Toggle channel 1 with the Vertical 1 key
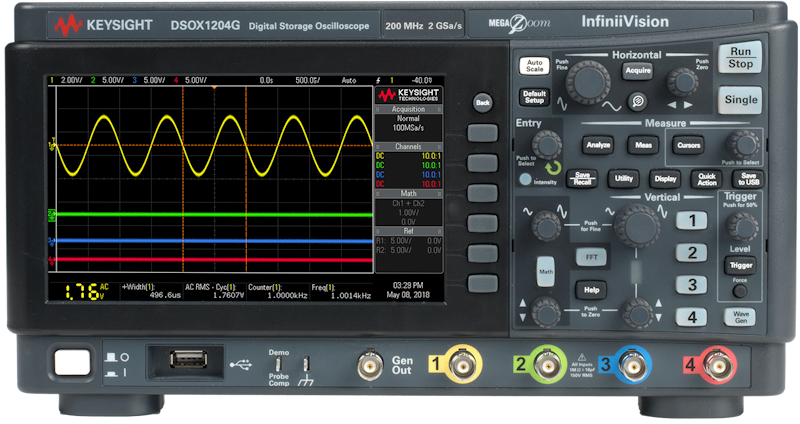This screenshot has width=800, height=424. (x=692, y=220)
